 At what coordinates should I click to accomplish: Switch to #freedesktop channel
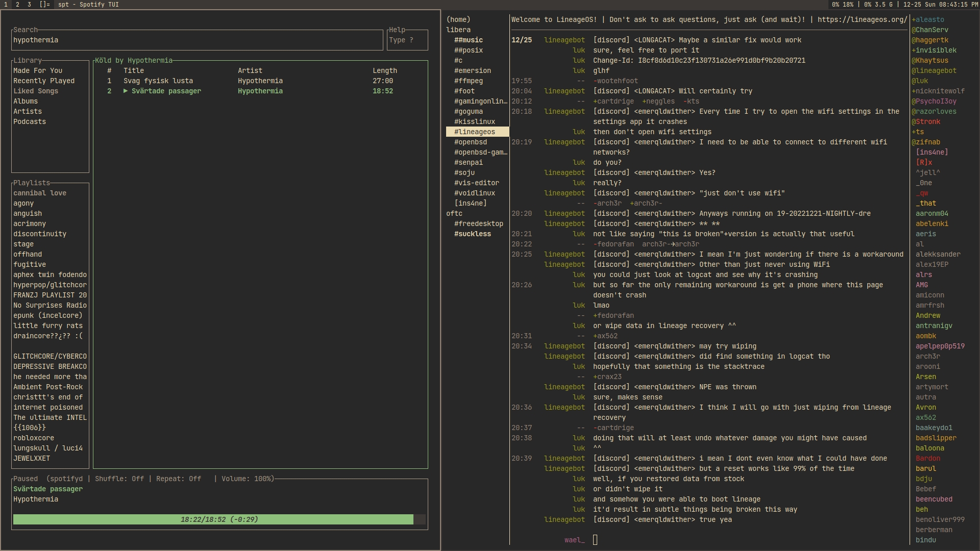(479, 223)
